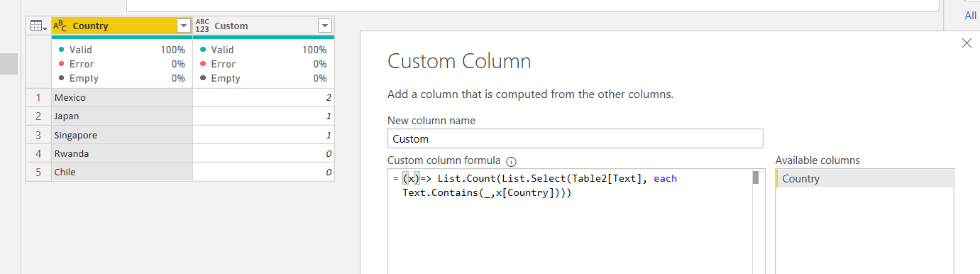Open the table options icon

(38, 26)
